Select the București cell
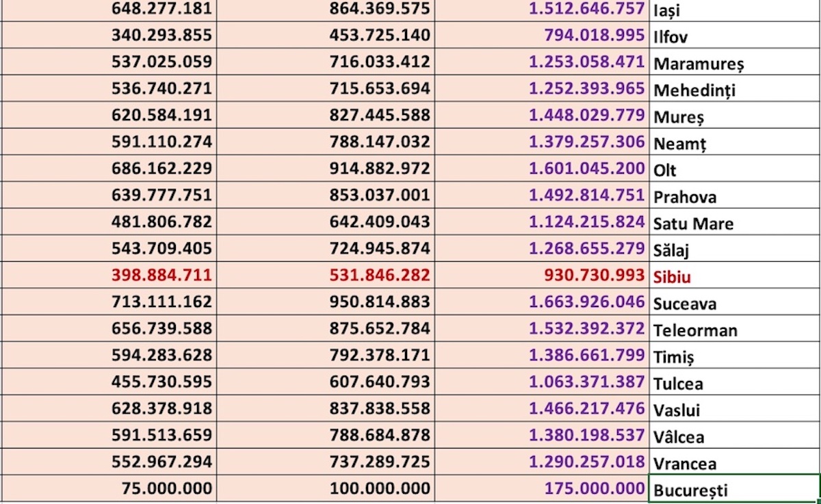The width and height of the screenshot is (821, 504). [x=733, y=490]
